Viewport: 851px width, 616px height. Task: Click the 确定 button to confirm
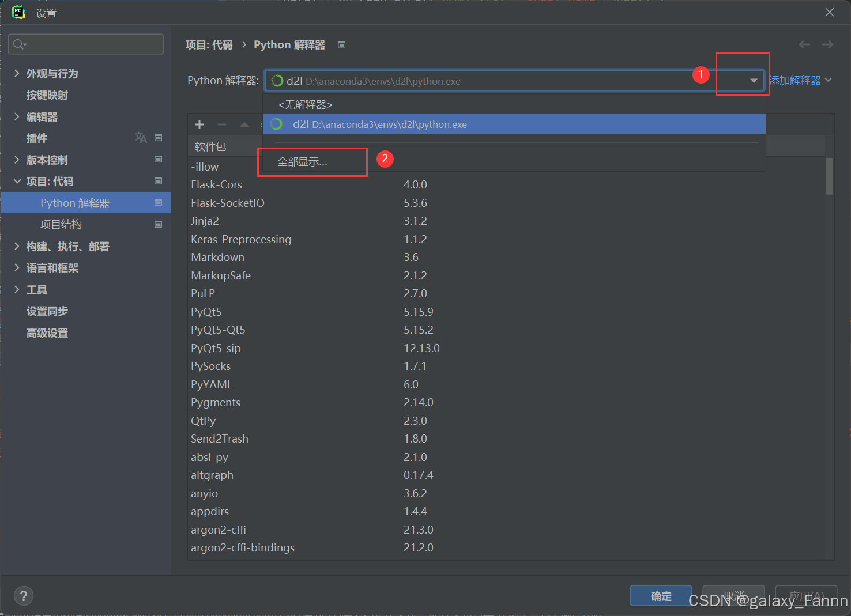[x=661, y=595]
